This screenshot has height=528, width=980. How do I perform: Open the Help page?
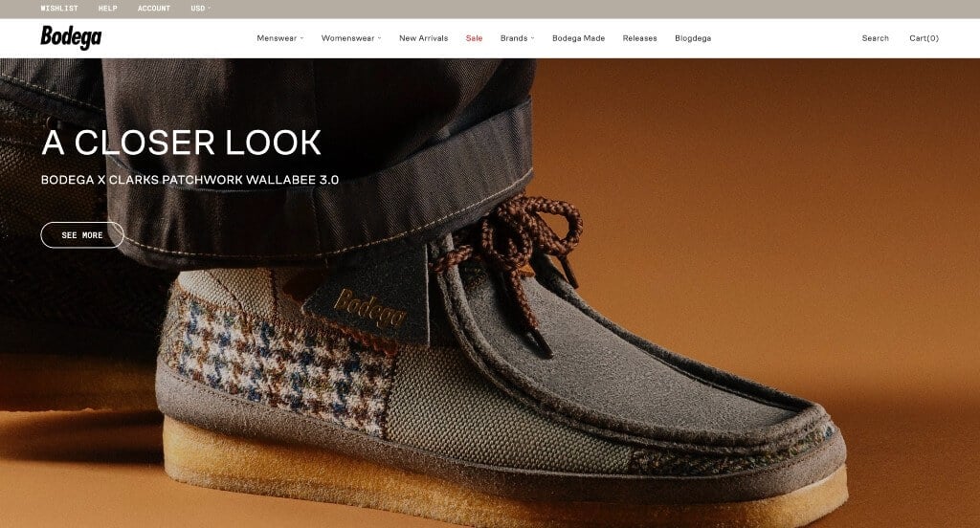coord(107,8)
